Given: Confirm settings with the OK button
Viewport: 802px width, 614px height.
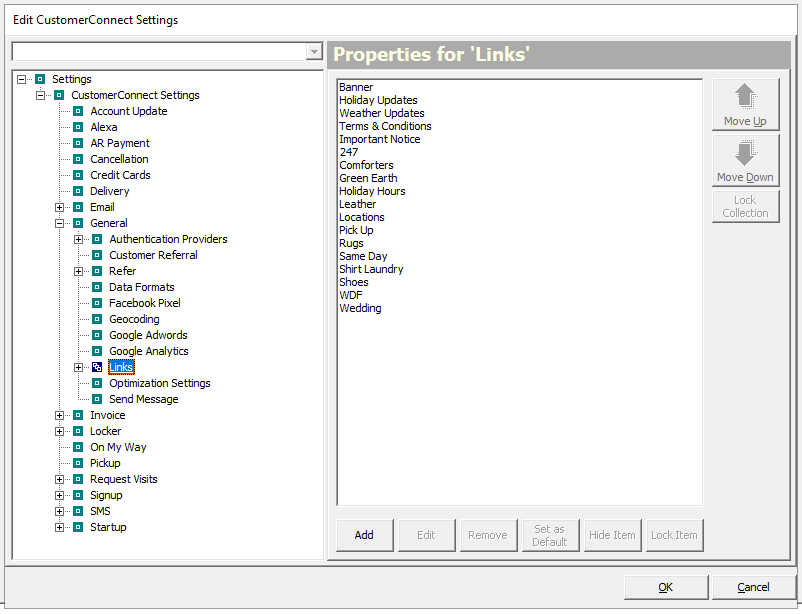Looking at the screenshot, I should tap(666, 587).
